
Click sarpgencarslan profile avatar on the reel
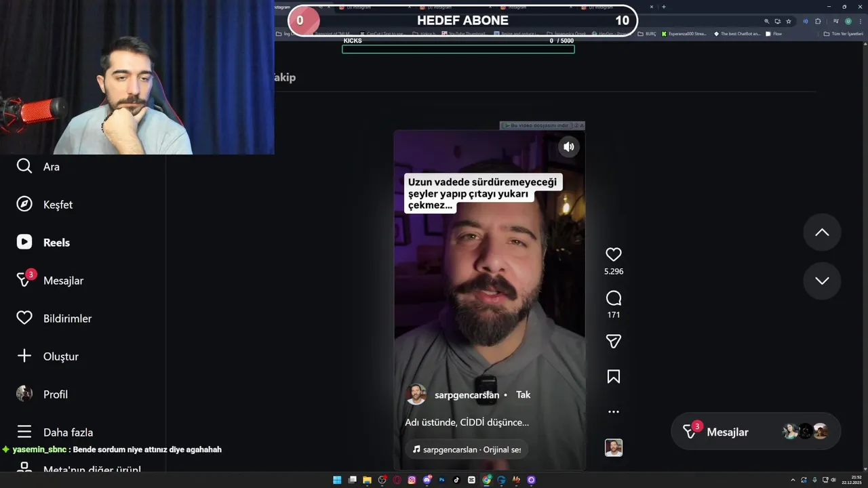[x=416, y=394]
